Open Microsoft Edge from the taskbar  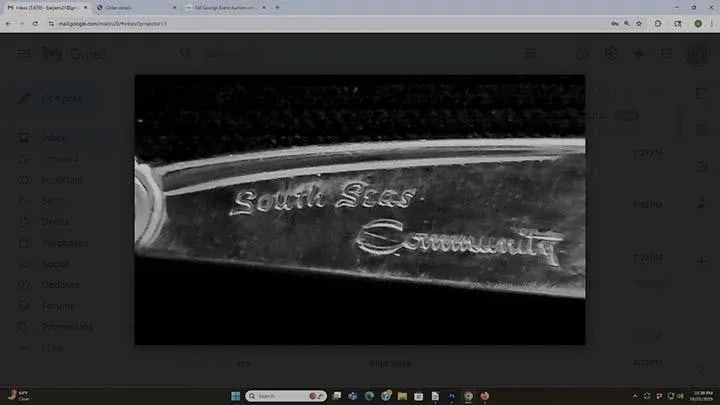tap(369, 396)
